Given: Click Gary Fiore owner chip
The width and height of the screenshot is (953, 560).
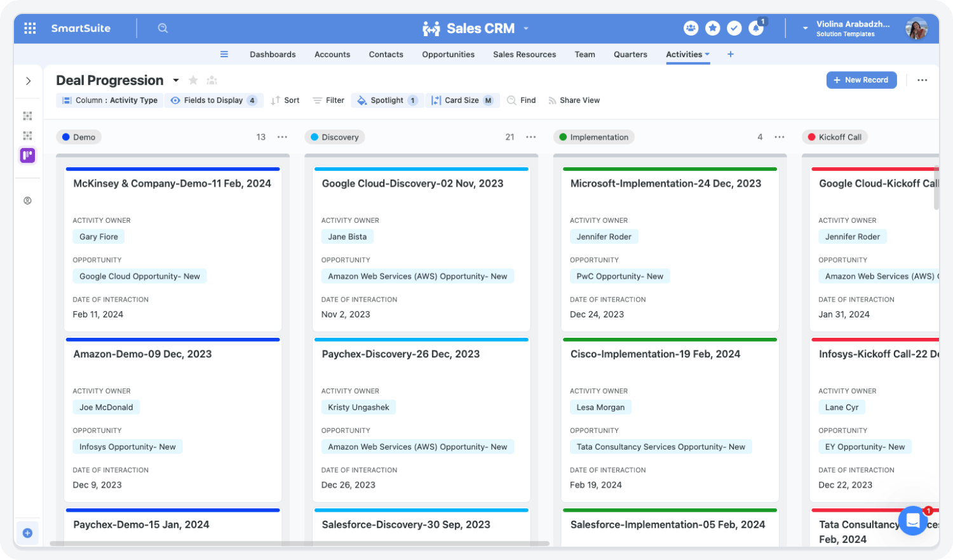Looking at the screenshot, I should click(x=98, y=237).
